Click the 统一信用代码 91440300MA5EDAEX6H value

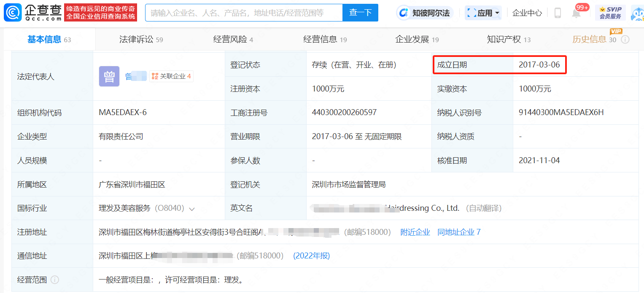click(x=561, y=113)
